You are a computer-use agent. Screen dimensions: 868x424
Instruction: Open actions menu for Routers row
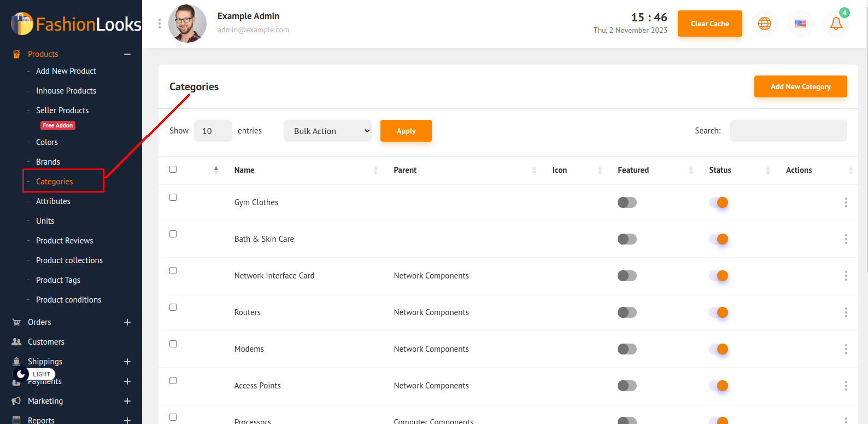coord(846,312)
